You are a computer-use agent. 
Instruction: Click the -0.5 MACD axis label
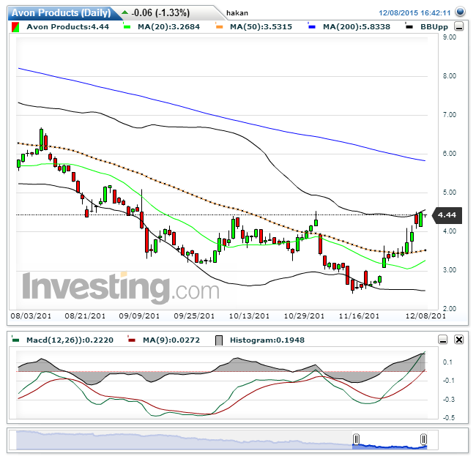[448, 417]
